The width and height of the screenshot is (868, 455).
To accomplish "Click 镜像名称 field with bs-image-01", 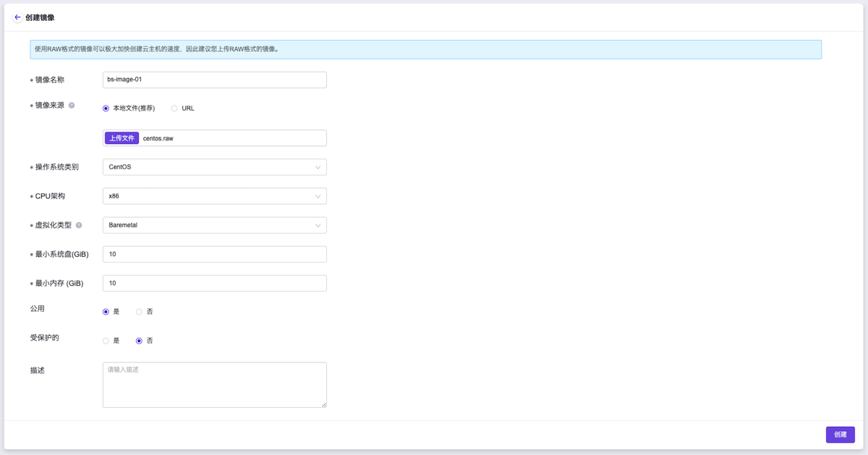I will point(215,80).
